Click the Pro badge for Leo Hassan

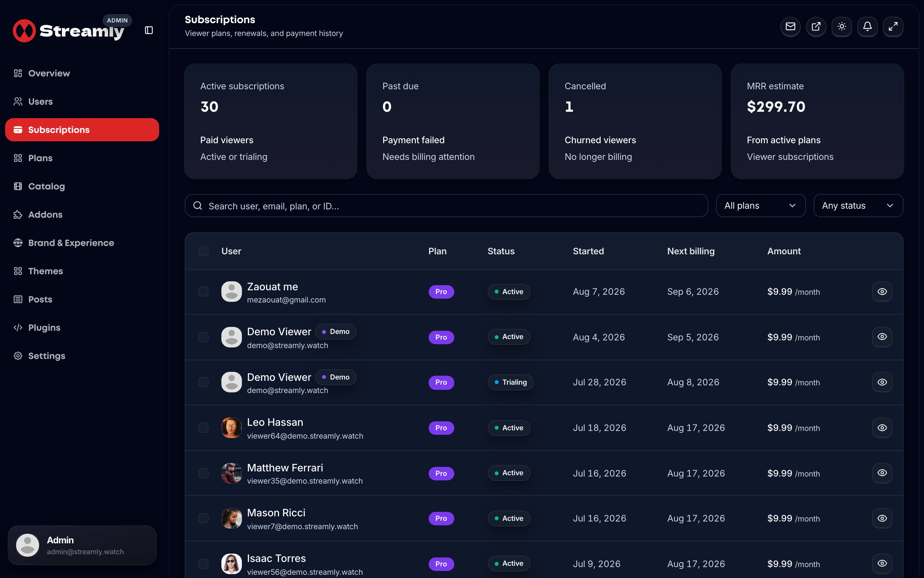(x=441, y=428)
